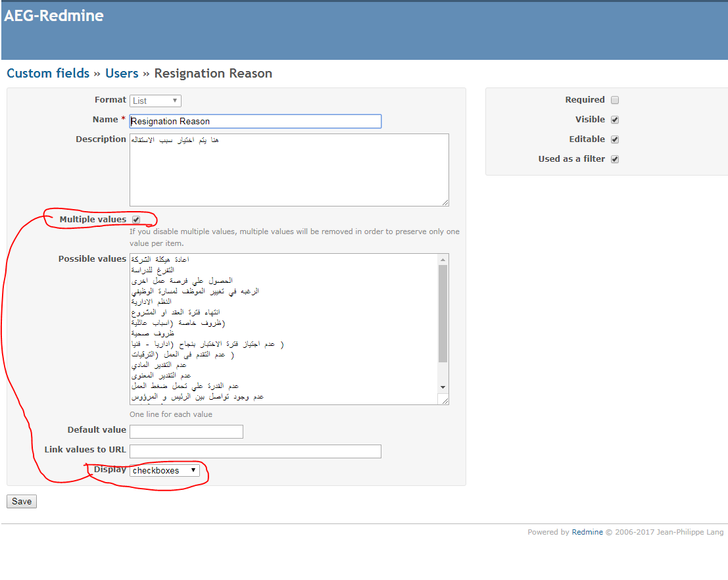The image size is (728, 580).
Task: Open the Display checkboxes dropdown
Action: click(x=164, y=470)
